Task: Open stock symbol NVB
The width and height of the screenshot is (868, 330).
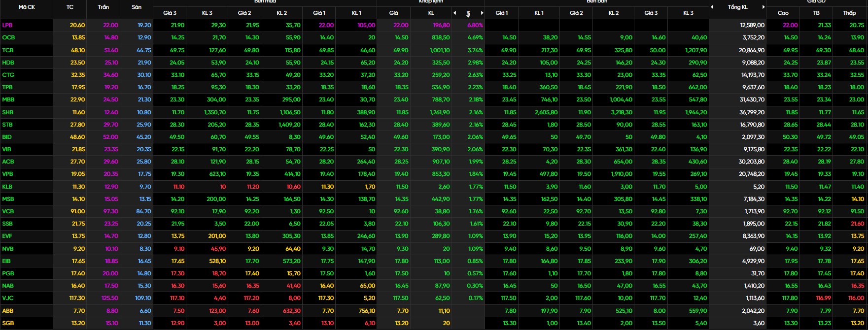Action: pos(8,249)
